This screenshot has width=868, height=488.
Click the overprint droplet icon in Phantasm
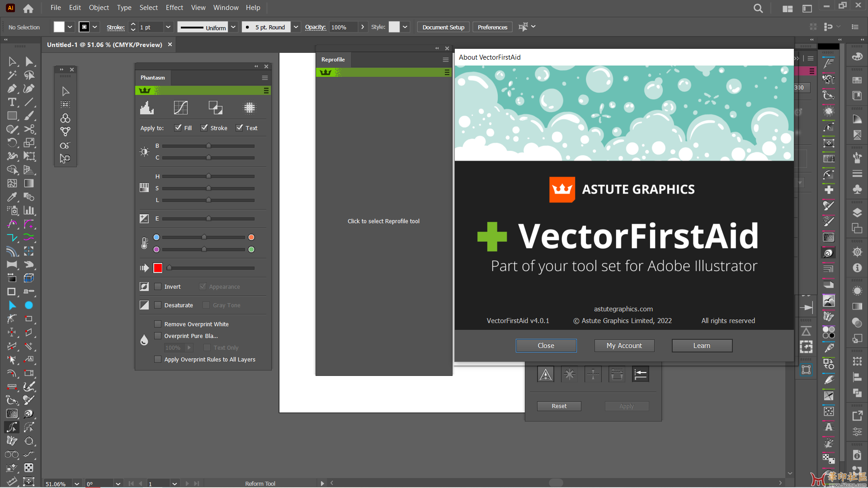pyautogui.click(x=144, y=340)
